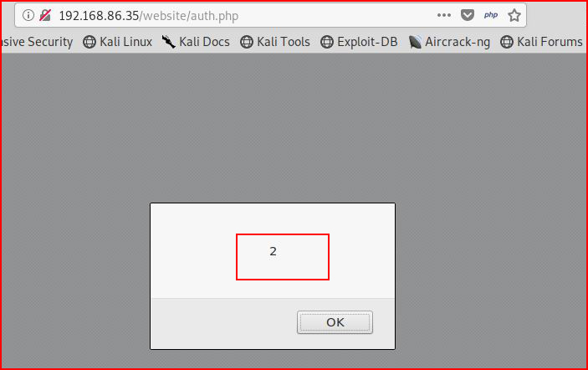Open the Exploit-DB bookmark
The height and width of the screenshot is (370, 588).
(359, 42)
